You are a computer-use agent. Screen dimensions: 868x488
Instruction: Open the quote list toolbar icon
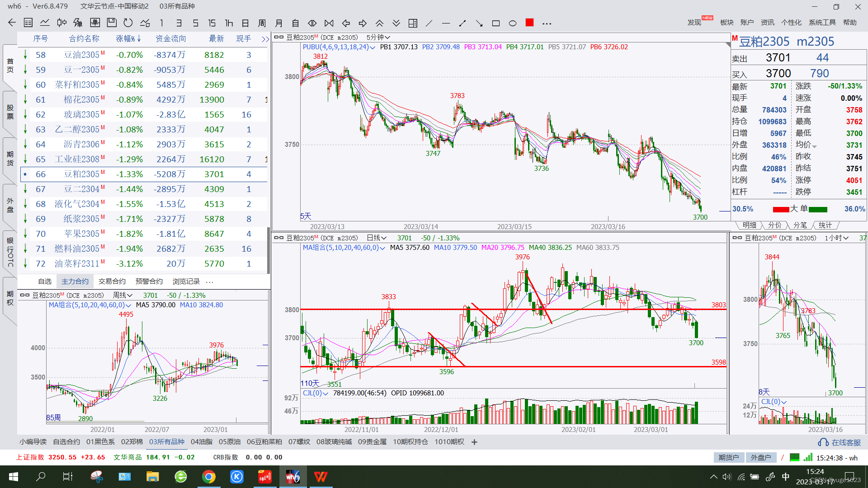point(28,23)
